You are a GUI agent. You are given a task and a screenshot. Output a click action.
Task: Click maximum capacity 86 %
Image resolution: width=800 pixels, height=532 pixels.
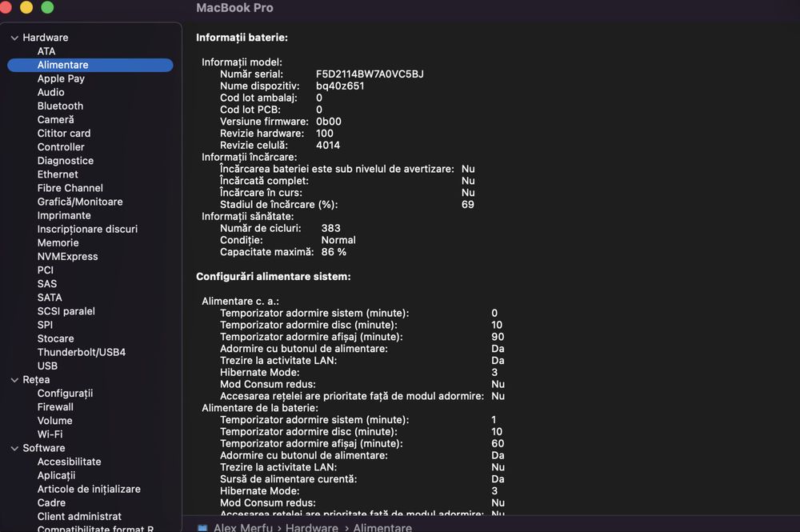(334, 252)
